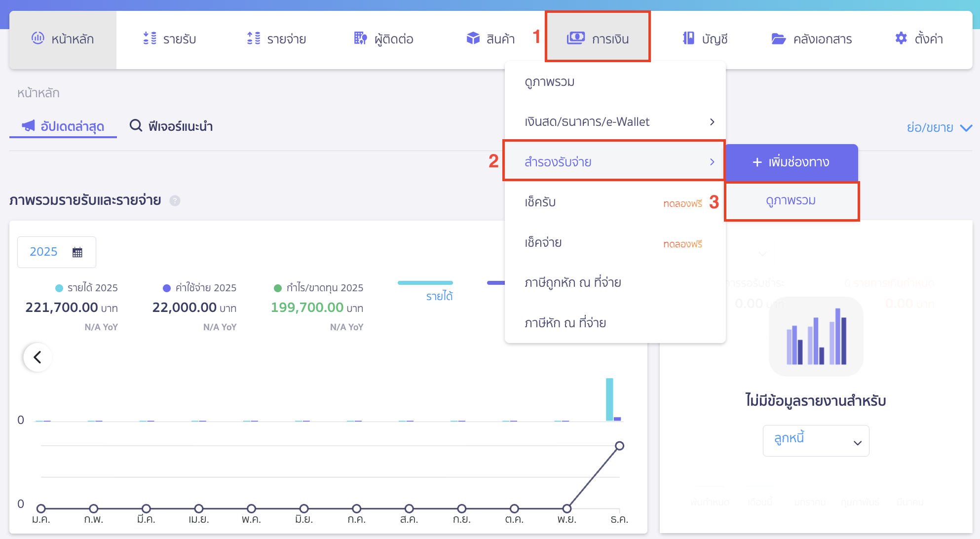Click the หน้าหลัก dashboard icon
The width and height of the screenshot is (980, 539).
(x=38, y=38)
